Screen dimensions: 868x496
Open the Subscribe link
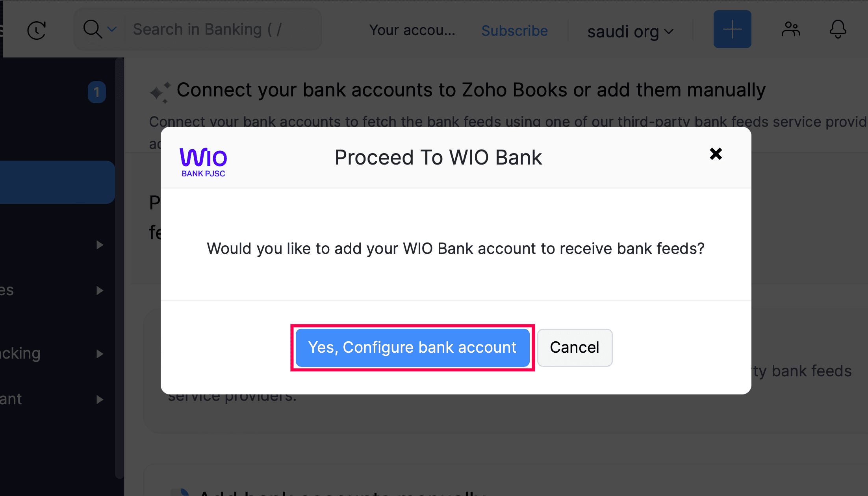tap(514, 31)
